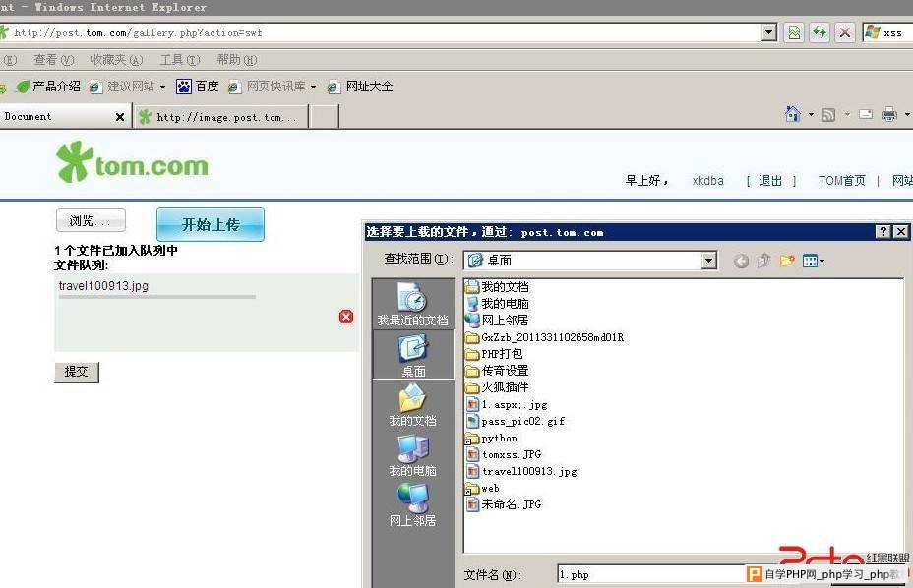This screenshot has height=588, width=913.
Task: Open the address bar dropdown arrow
Action: 769,32
